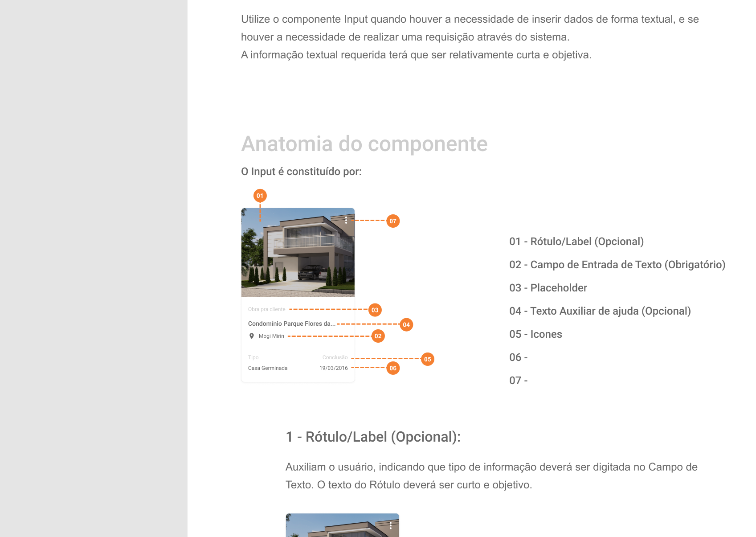Click legend item '01 - Rótulo/Label (Opcional)'
The image size is (756, 537).
click(x=576, y=242)
